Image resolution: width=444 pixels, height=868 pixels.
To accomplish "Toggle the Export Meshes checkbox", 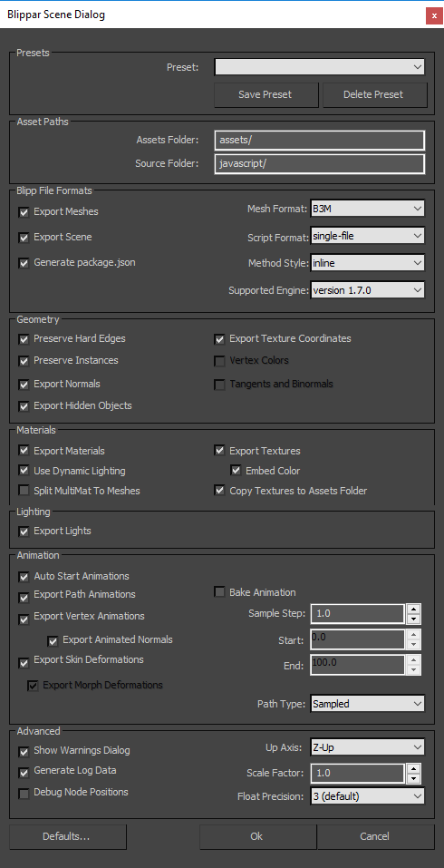I will pyautogui.click(x=24, y=212).
